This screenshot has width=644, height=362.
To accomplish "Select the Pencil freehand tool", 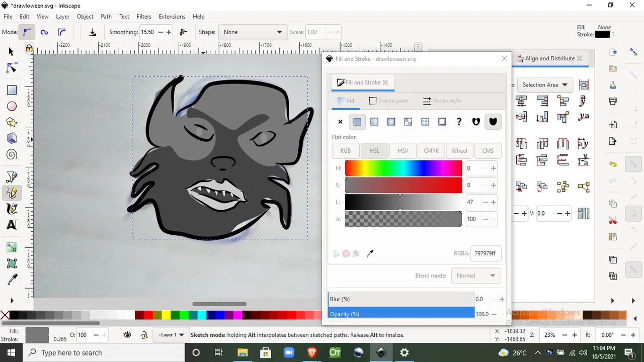I will pyautogui.click(x=12, y=193).
